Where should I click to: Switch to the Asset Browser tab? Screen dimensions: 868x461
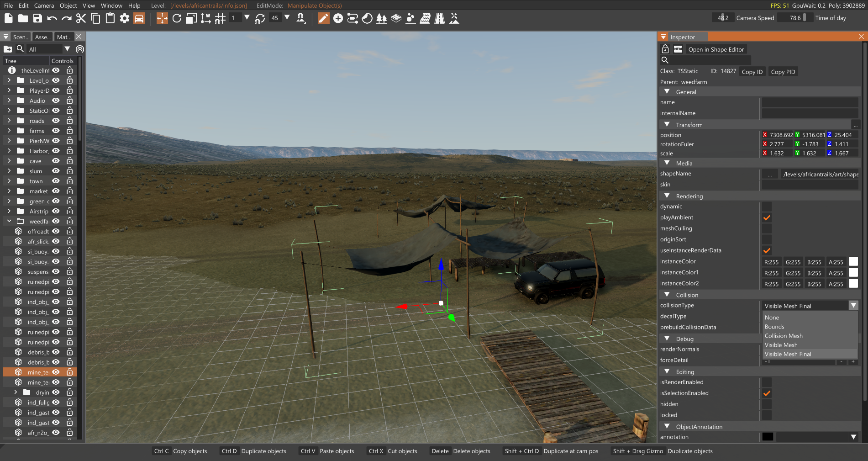click(x=43, y=37)
